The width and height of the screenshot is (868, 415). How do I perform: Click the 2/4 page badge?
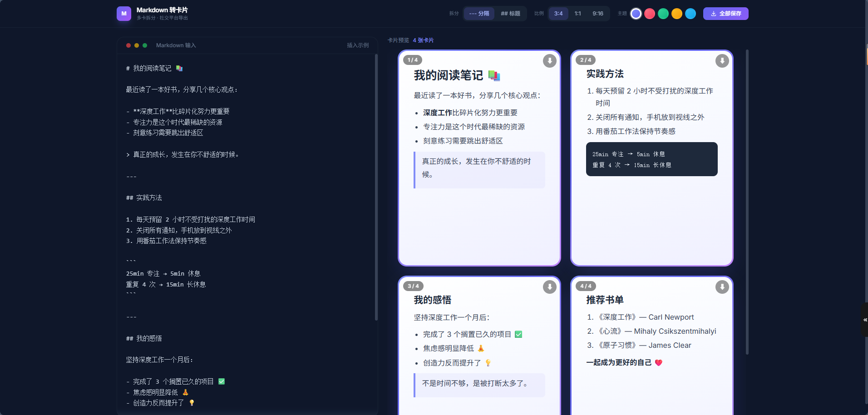click(x=586, y=60)
